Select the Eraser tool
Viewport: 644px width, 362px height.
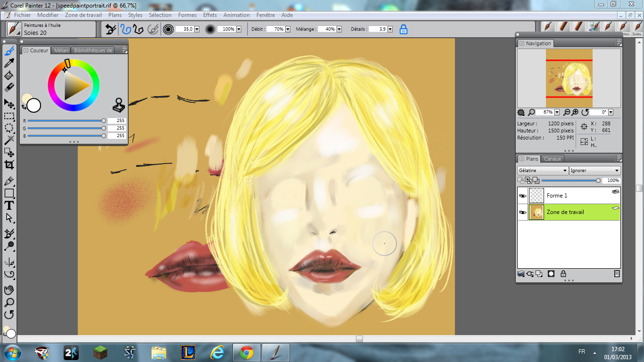tap(9, 88)
